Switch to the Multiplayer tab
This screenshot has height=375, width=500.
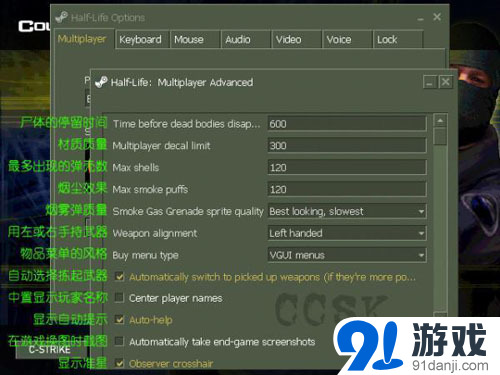82,39
